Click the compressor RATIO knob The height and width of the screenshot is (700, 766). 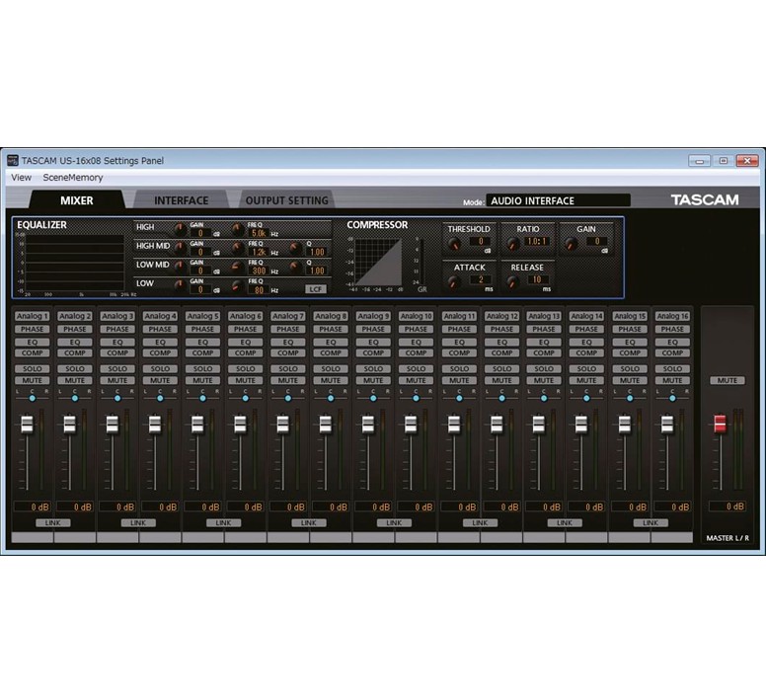tap(512, 243)
